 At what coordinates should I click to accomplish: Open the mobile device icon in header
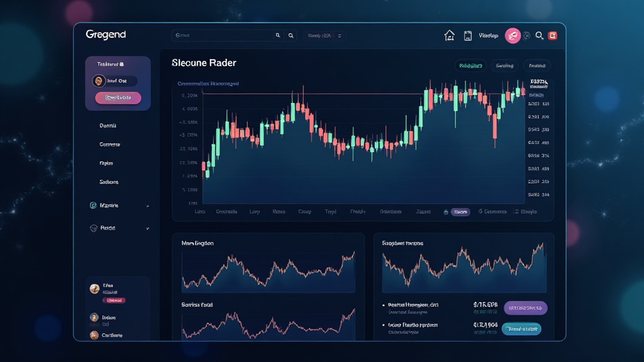pyautogui.click(x=467, y=36)
